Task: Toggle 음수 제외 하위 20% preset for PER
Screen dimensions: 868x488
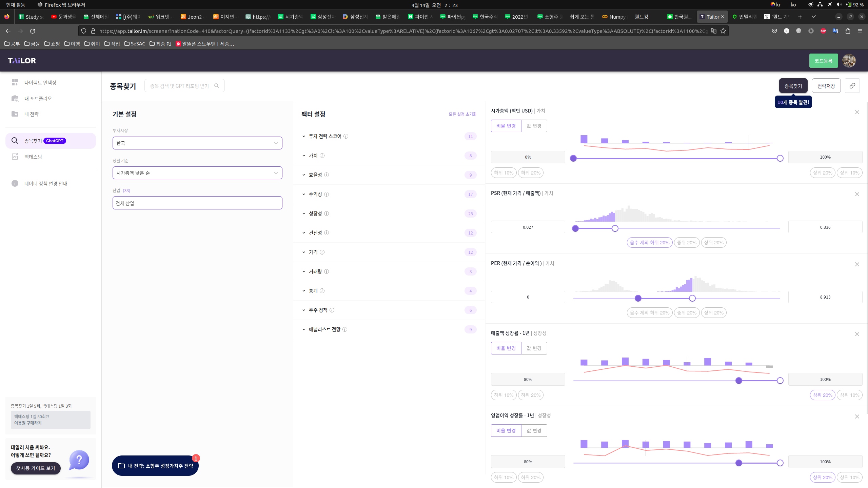Action: point(649,312)
